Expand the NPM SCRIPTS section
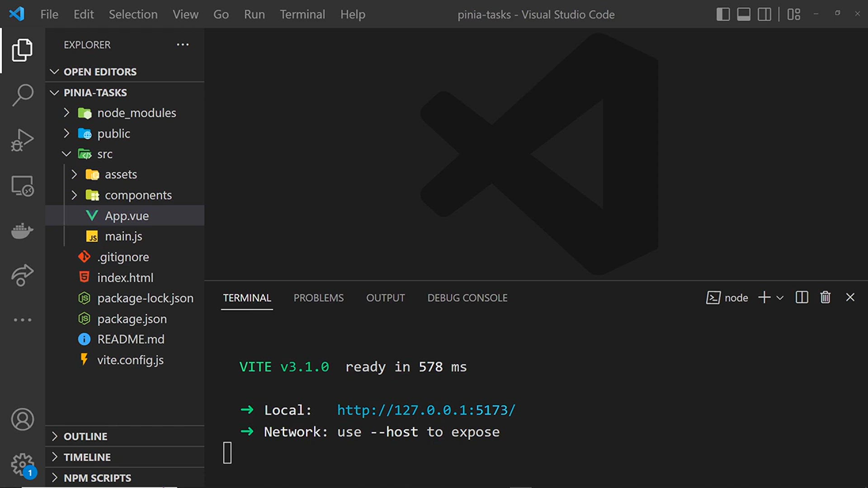Image resolution: width=868 pixels, height=488 pixels. [x=125, y=478]
